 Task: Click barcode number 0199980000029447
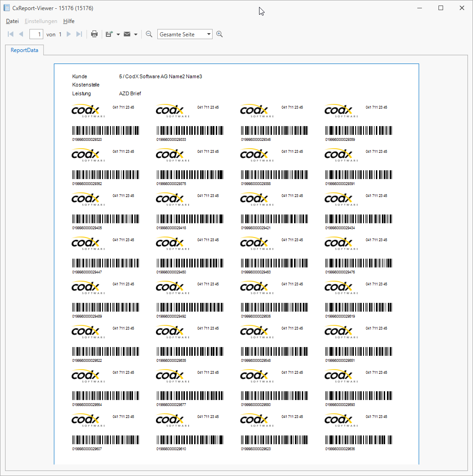[87, 272]
